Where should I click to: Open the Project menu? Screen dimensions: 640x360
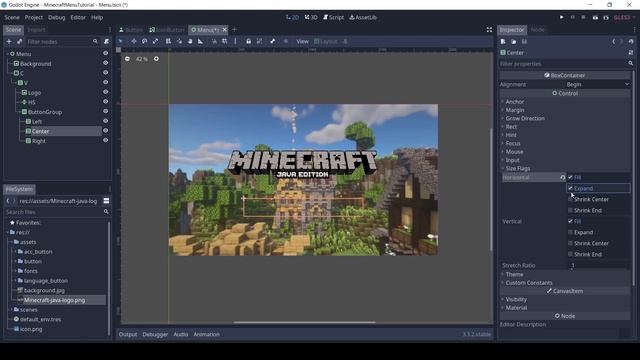(x=33, y=17)
